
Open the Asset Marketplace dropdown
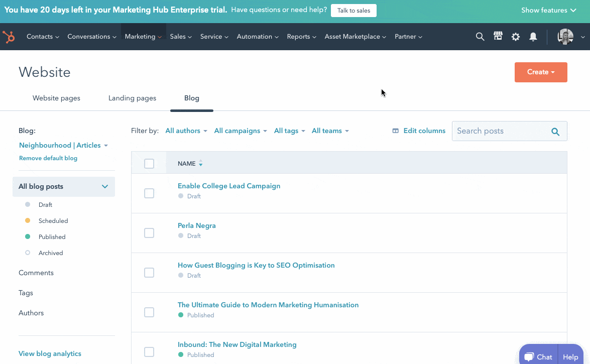click(x=355, y=37)
